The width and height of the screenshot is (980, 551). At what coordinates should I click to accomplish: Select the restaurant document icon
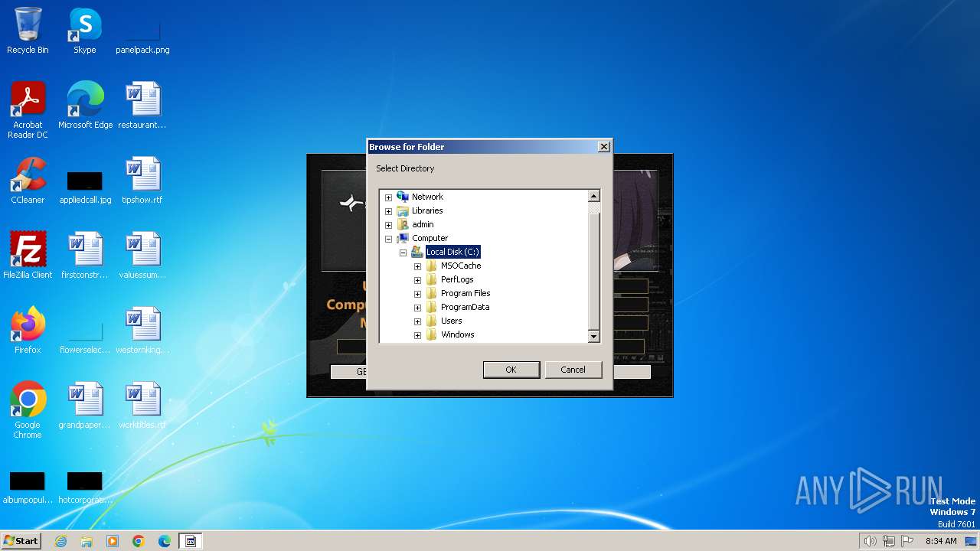142,106
